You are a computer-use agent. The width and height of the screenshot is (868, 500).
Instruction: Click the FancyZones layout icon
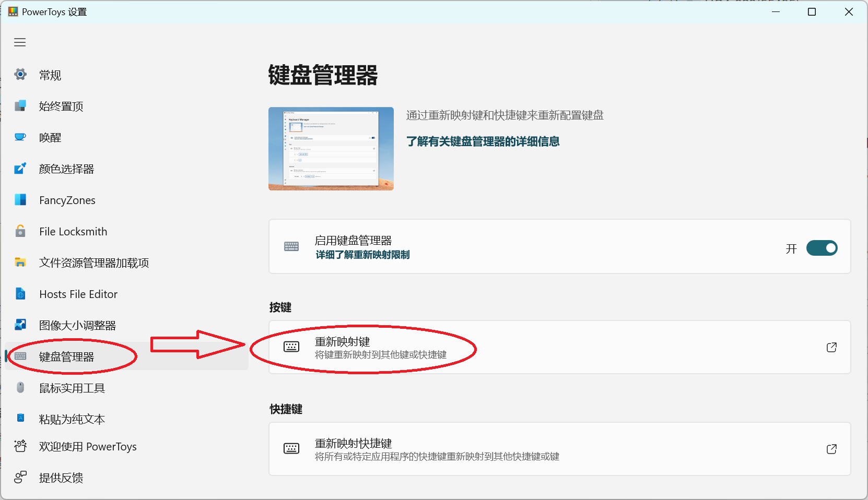point(20,200)
